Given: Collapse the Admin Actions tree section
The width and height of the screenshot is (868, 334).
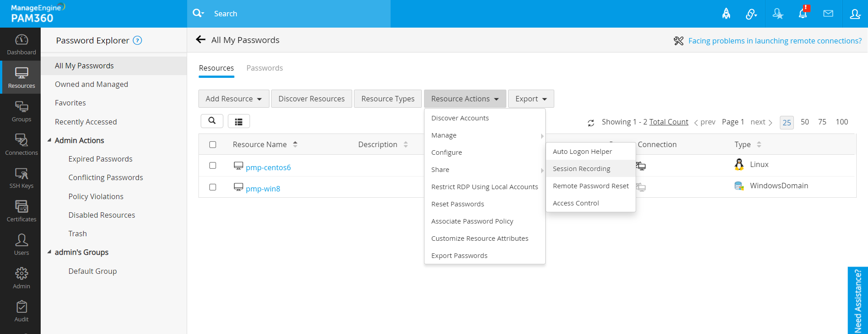Looking at the screenshot, I should (49, 140).
